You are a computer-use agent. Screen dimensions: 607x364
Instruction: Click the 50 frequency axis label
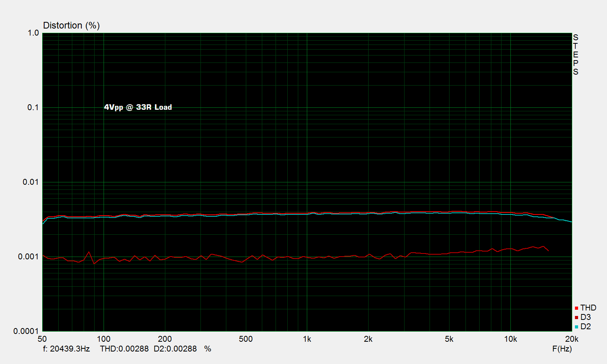[42, 339]
